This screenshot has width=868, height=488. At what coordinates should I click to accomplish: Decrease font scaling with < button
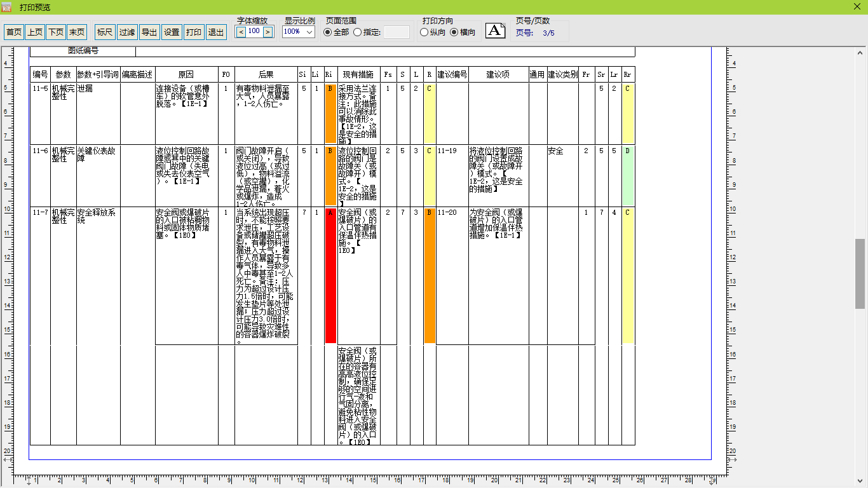tap(241, 31)
